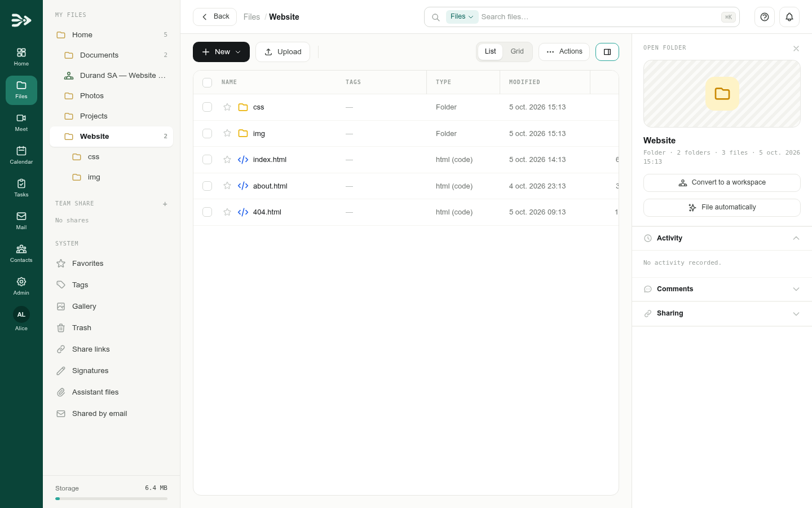Open the Admin settings section
The height and width of the screenshot is (508, 812).
point(21,286)
